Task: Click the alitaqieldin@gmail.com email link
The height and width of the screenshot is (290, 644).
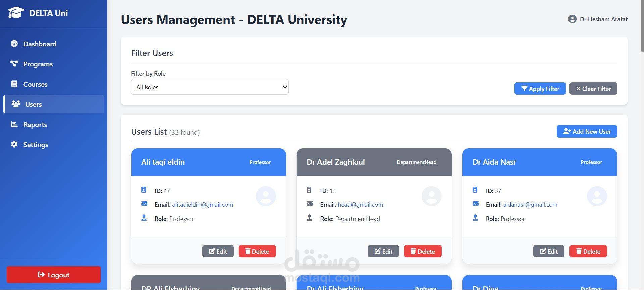Action: coord(202,204)
